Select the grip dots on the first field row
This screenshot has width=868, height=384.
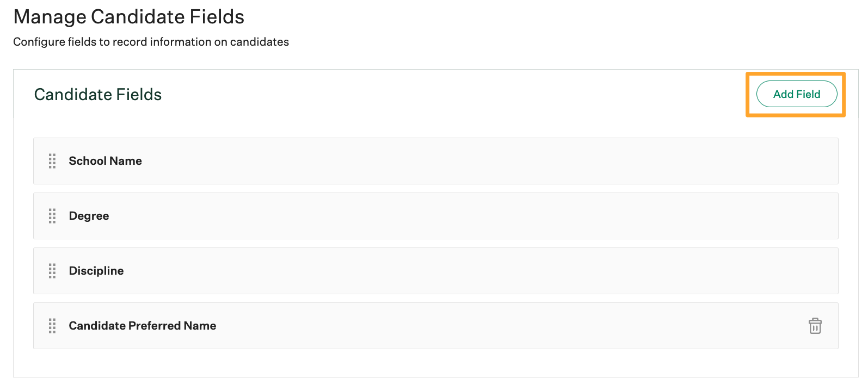pos(52,161)
